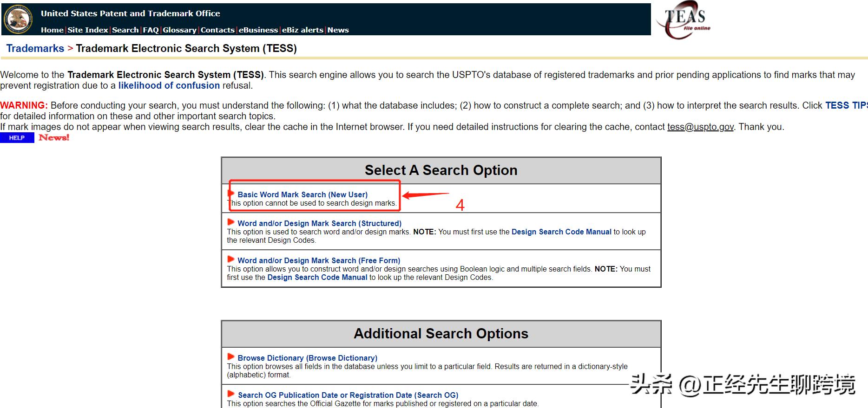868x408 pixels.
Task: Open the TEAS file online logo
Action: click(685, 22)
